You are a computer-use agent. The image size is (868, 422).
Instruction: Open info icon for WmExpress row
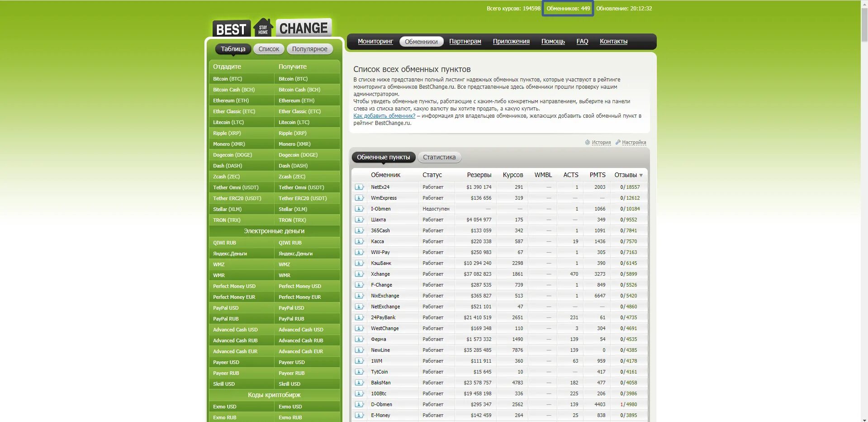pos(359,198)
